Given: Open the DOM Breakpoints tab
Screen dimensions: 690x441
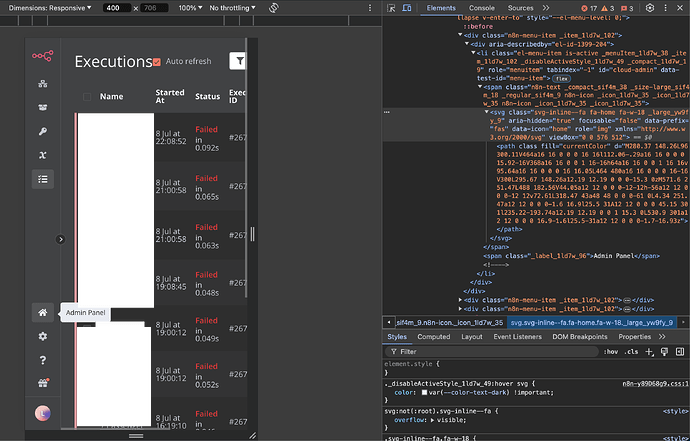Looking at the screenshot, I should tap(580, 337).
